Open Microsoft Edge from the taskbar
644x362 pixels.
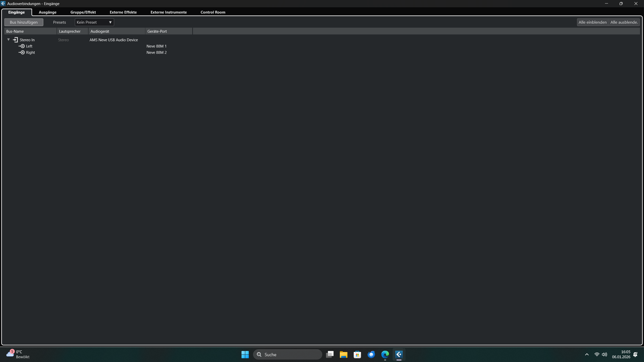pyautogui.click(x=385, y=354)
